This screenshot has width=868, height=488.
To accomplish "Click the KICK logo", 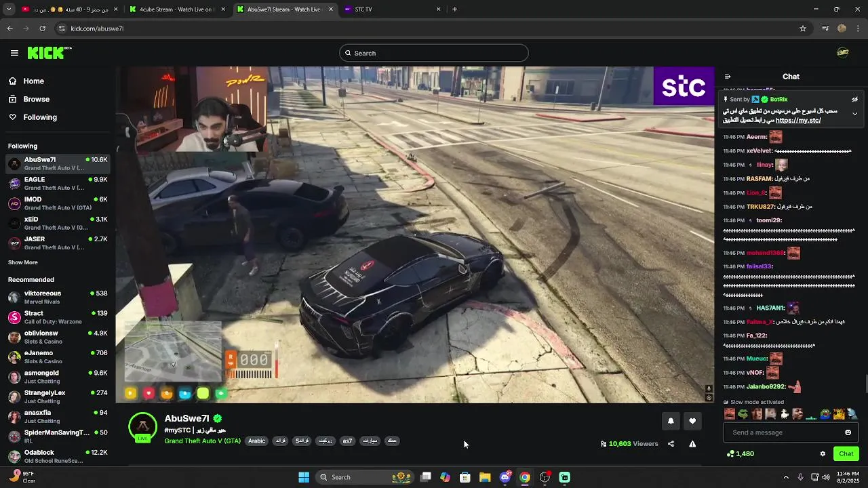I will pyautogui.click(x=50, y=53).
